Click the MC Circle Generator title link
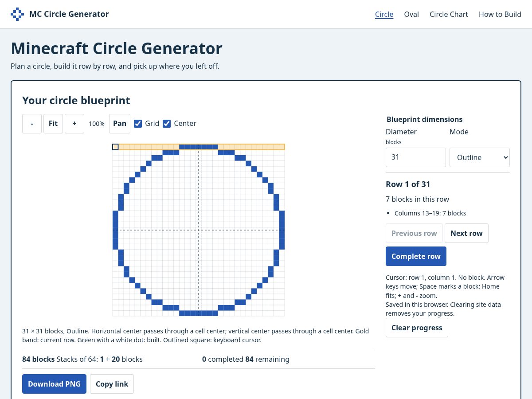The width and height of the screenshot is (532, 399). [x=69, y=14]
